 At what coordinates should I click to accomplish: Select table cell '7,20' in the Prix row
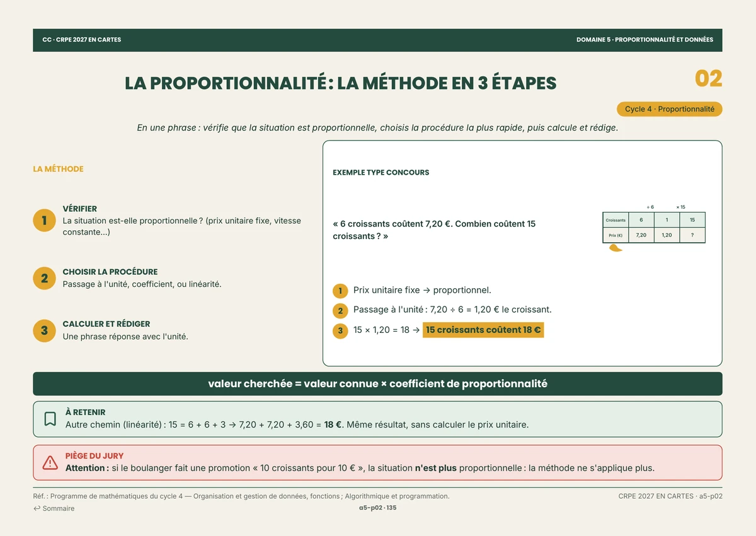[x=641, y=235]
